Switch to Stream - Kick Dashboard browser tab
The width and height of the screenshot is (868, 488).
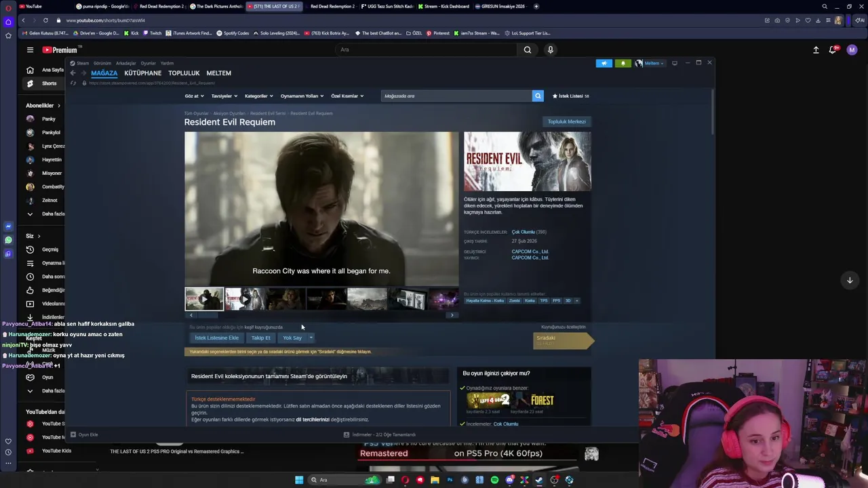[x=443, y=6]
